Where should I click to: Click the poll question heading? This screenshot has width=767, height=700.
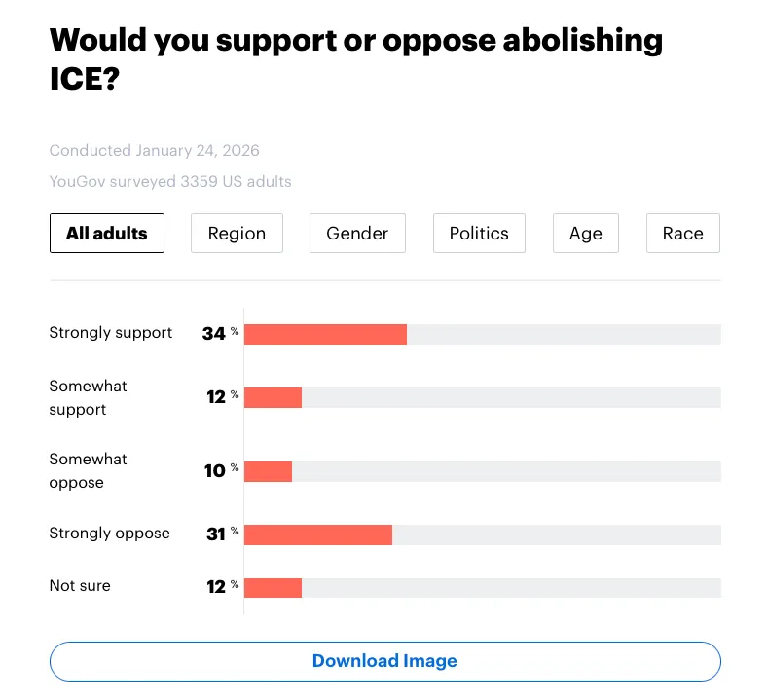click(355, 58)
